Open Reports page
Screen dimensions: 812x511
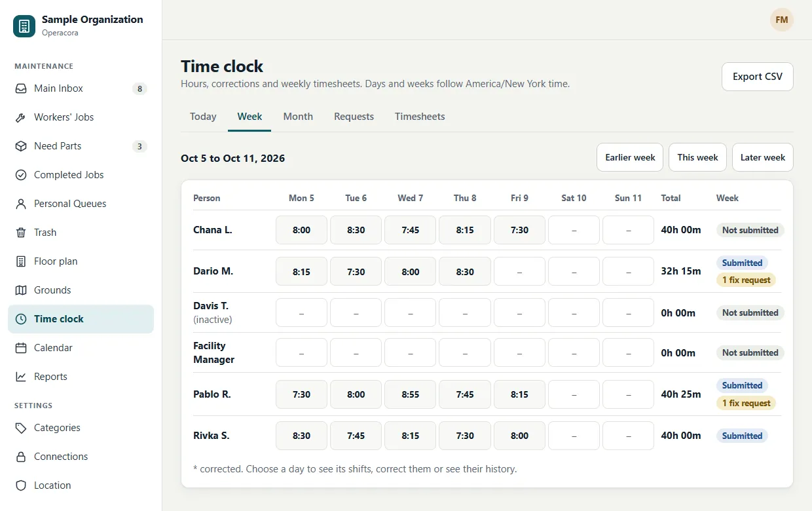pyautogui.click(x=81, y=377)
